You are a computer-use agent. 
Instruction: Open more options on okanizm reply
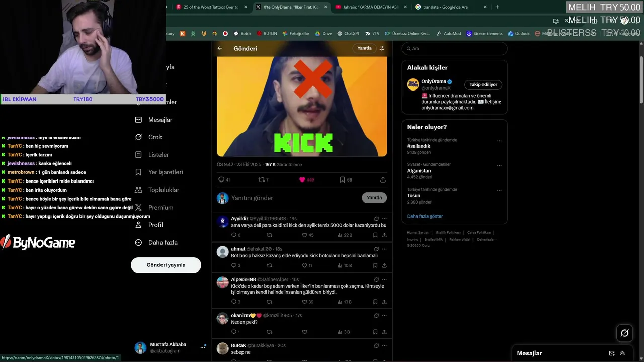384,315
